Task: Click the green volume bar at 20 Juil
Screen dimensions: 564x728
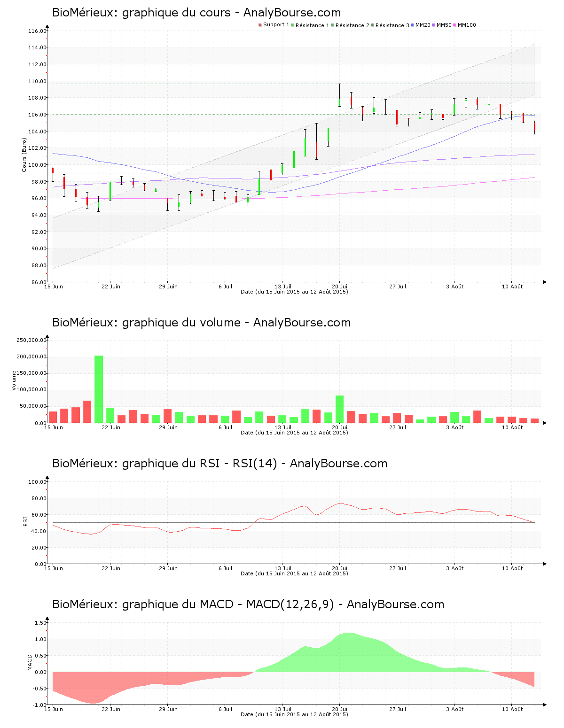Action: coord(339,409)
